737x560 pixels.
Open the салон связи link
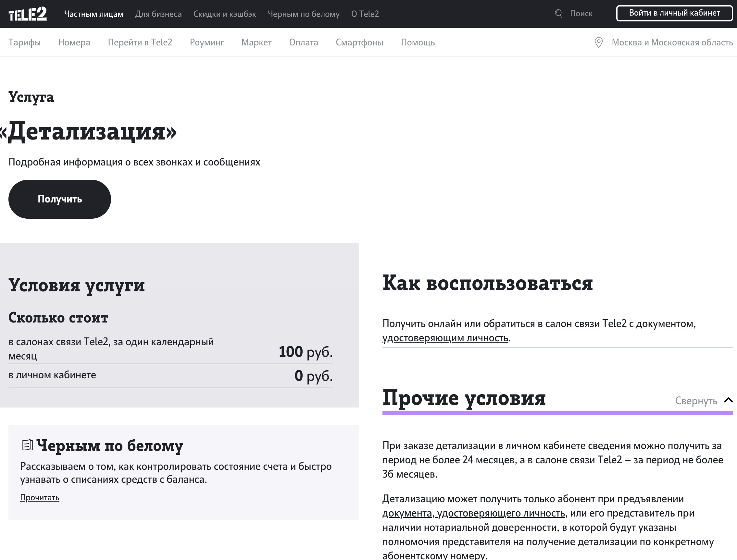[x=572, y=323]
